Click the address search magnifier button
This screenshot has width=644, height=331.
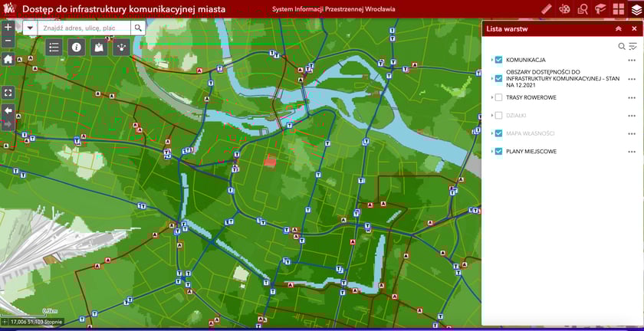(138, 28)
